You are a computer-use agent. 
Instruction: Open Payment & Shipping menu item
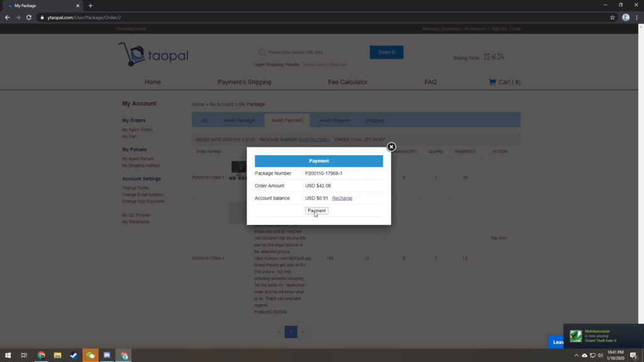[245, 82]
